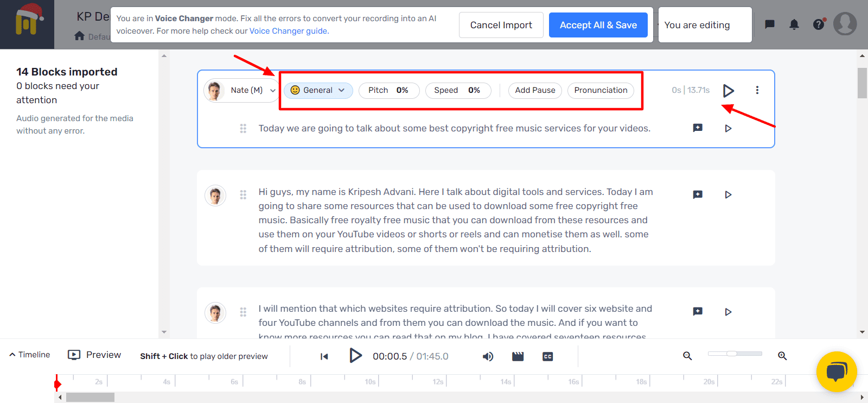Open the help question mark icon
The image size is (868, 403).
[x=819, y=24]
